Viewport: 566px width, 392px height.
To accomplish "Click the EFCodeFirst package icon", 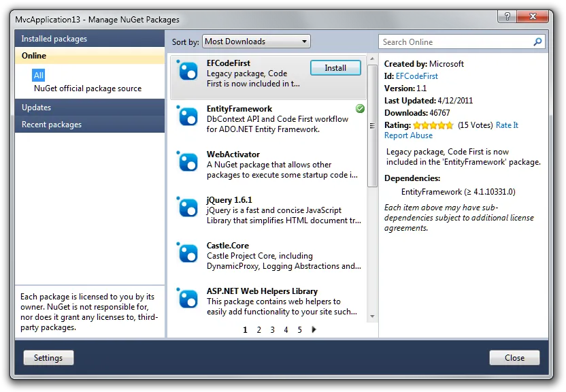I will tap(187, 70).
